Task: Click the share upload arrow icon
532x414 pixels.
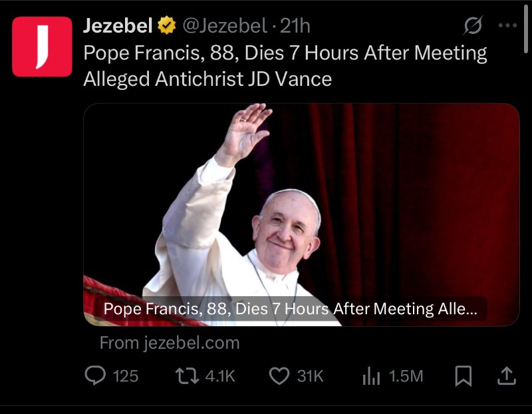Action: [507, 376]
